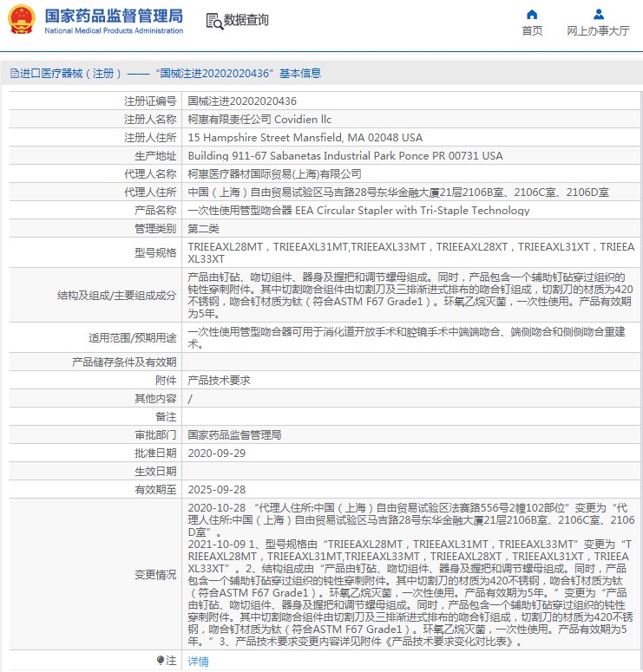This screenshot has width=643, height=672.
Task: Open the 数据查询 search icon
Action: point(214,21)
